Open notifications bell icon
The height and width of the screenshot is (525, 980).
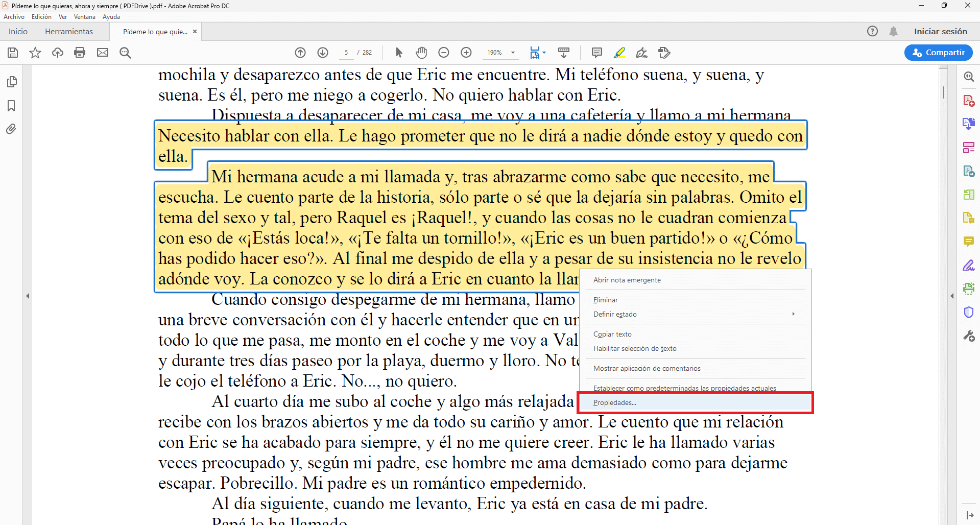[x=893, y=31]
